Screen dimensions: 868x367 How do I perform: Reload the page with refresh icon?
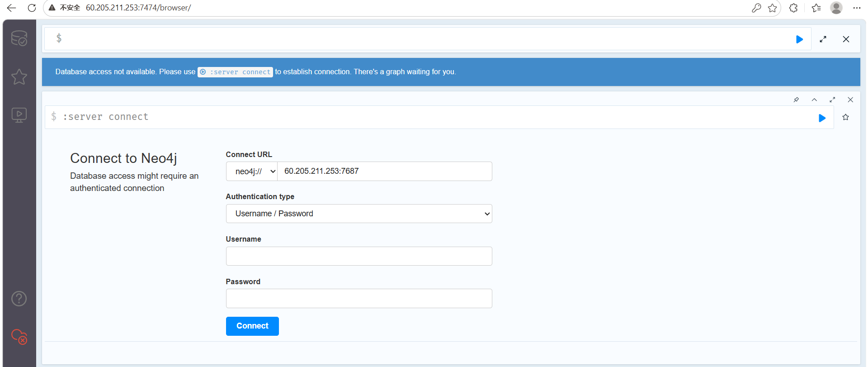point(32,8)
